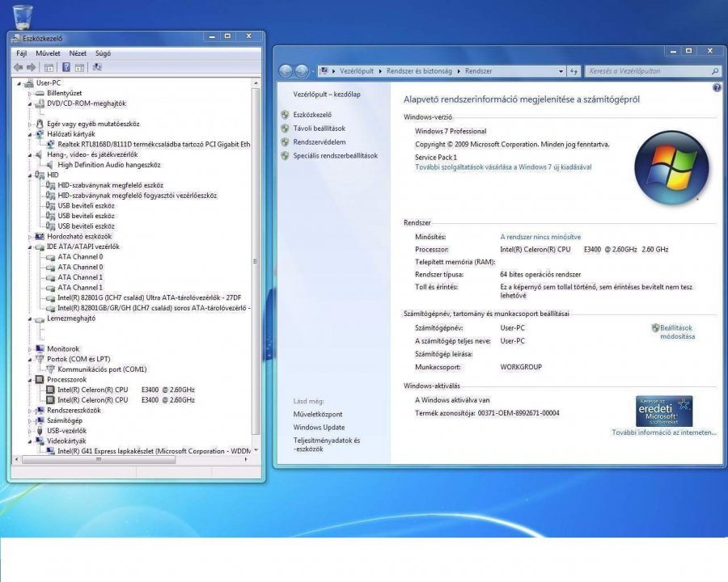Select Intel(R) 82801G Ultra ATA-tárolóvezérlők entry
The image size is (728, 582).
pyautogui.click(x=149, y=297)
